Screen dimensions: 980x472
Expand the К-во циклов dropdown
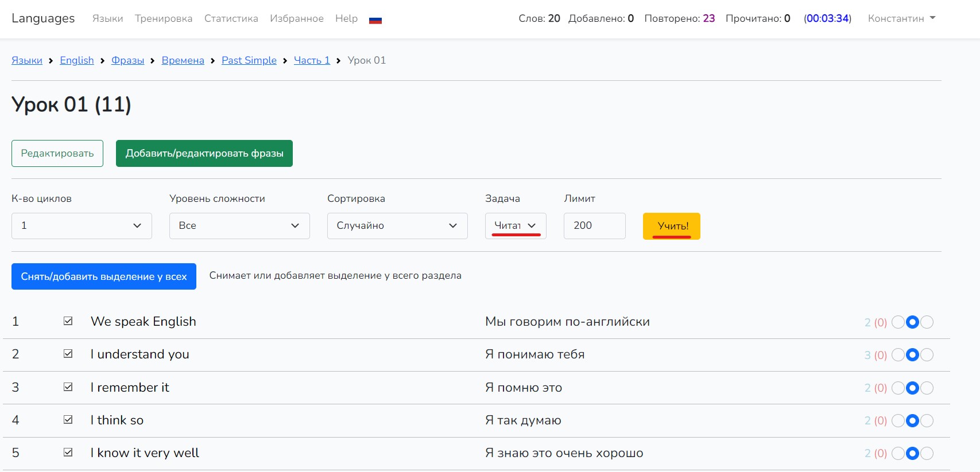point(82,226)
